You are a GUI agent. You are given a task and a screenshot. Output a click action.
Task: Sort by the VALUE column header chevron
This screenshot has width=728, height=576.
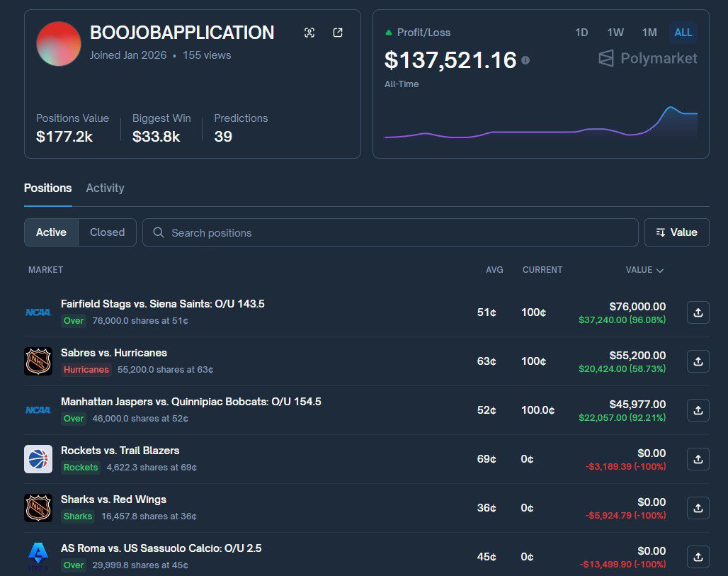[660, 271]
